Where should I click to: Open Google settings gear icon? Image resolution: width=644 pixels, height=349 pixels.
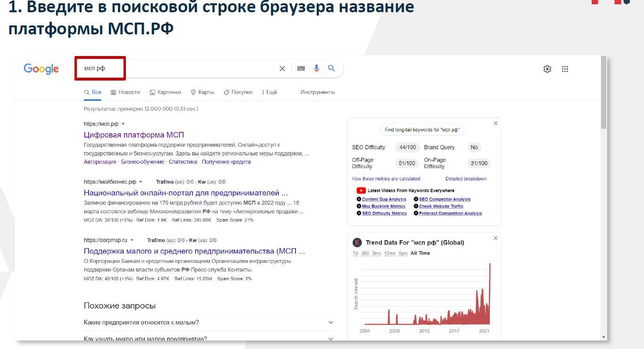click(547, 69)
